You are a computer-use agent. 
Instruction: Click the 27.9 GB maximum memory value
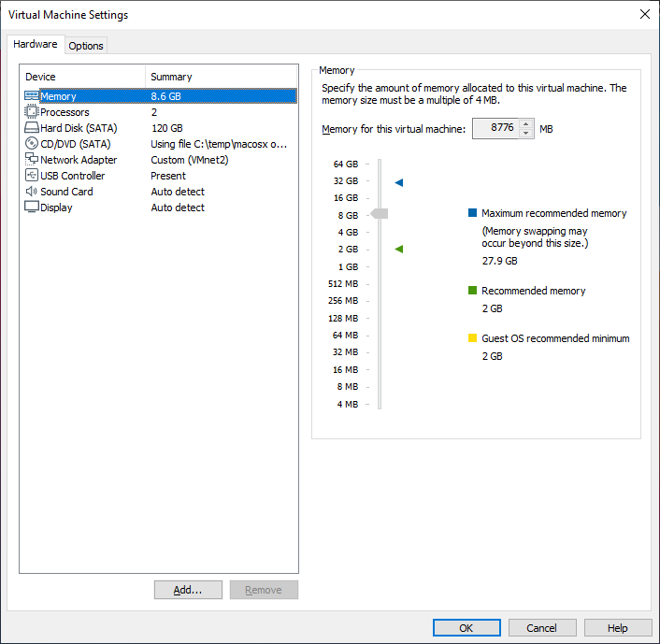tap(499, 261)
